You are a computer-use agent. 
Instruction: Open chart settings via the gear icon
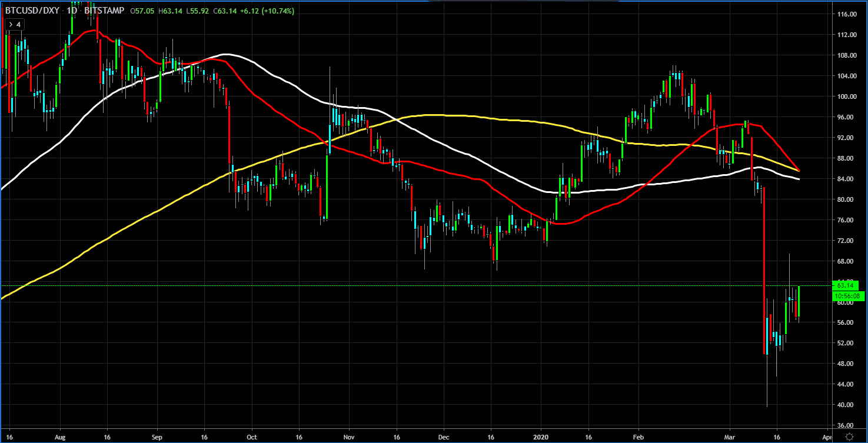click(x=849, y=437)
